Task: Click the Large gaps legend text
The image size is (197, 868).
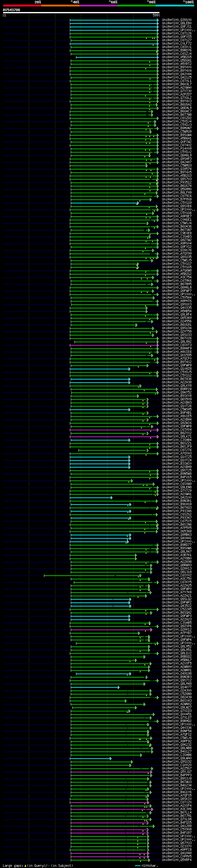Action: (x=38, y=866)
